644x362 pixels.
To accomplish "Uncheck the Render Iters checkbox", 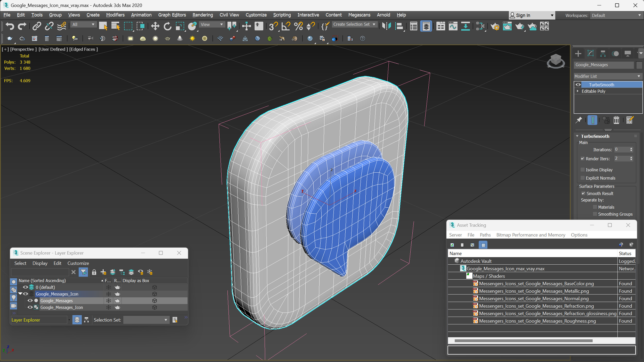I will pos(582,158).
